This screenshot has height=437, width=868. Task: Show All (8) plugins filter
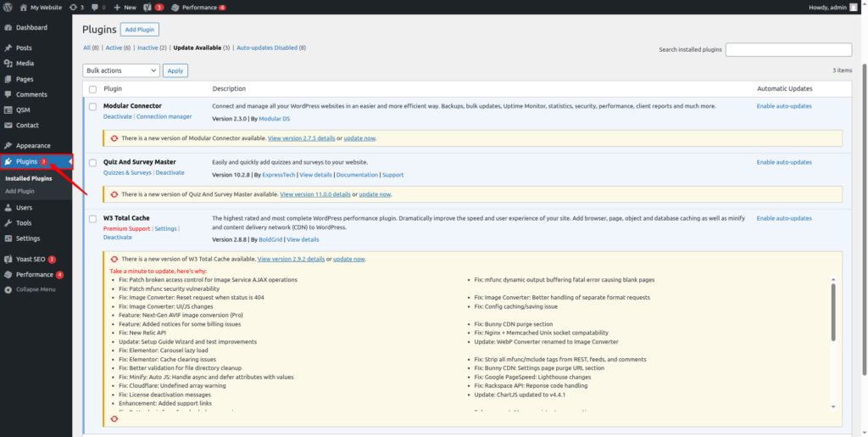92,48
